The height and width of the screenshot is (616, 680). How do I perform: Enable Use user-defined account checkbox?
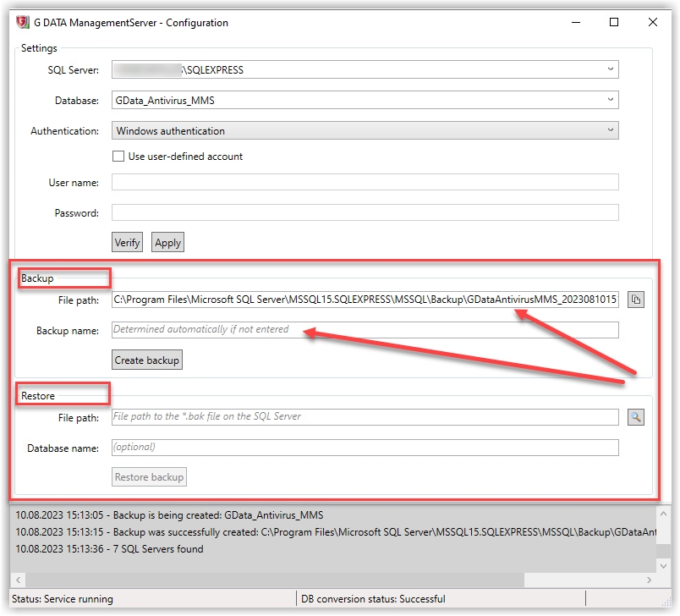click(x=118, y=157)
